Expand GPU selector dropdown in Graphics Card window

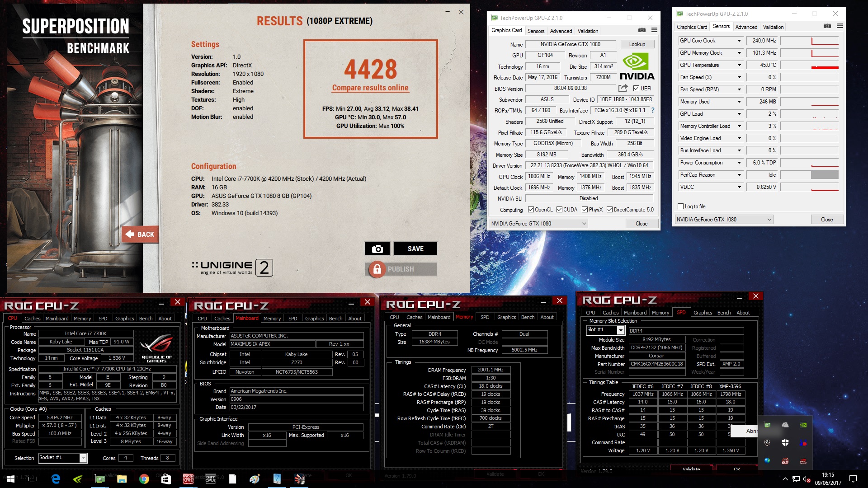point(584,224)
